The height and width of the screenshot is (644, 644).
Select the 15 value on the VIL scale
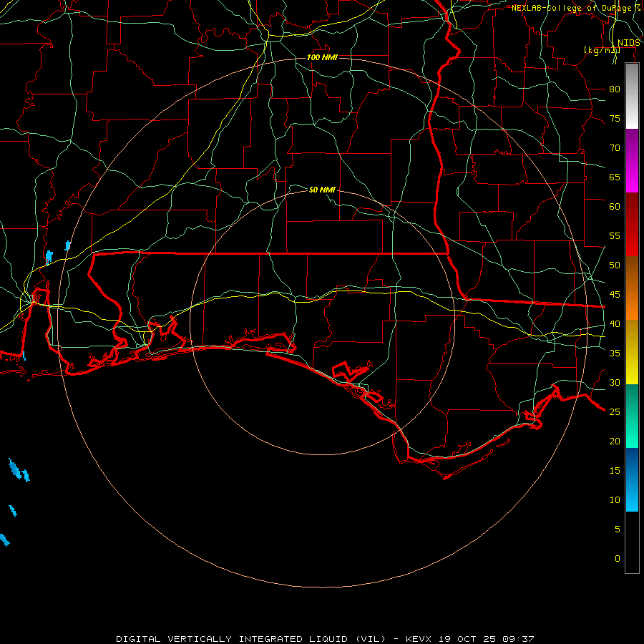tap(615, 471)
